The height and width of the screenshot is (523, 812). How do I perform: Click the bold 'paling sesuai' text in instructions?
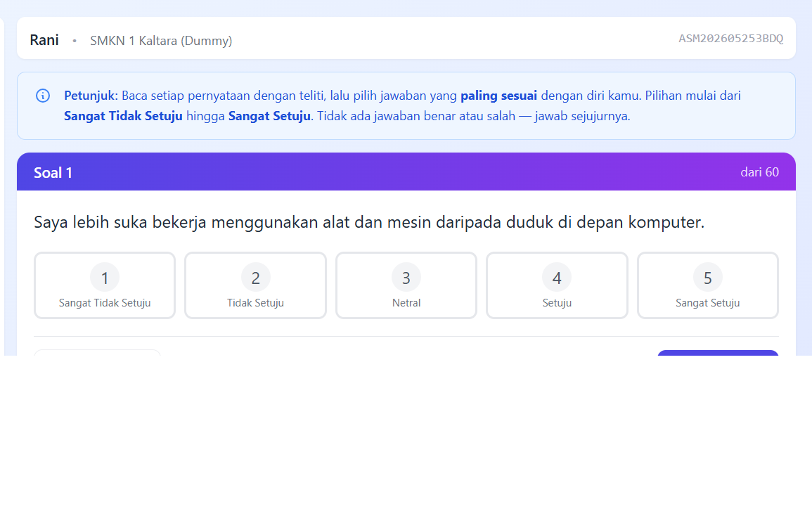[498, 96]
